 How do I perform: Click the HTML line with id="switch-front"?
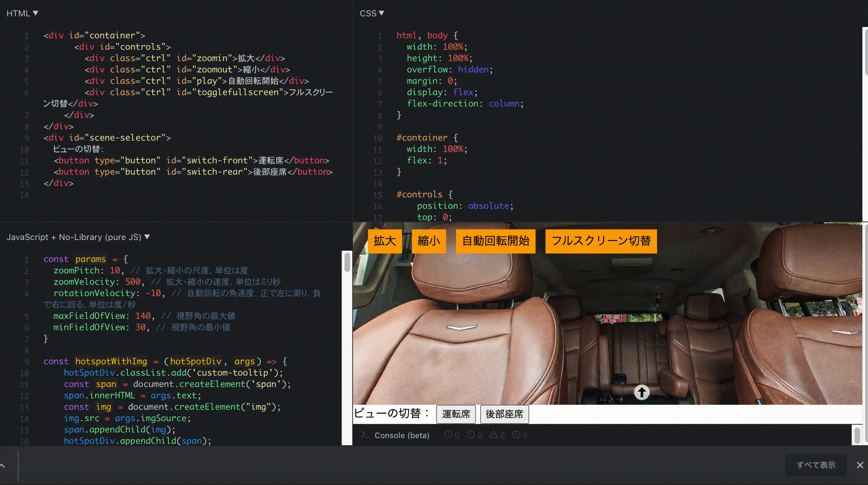191,160
